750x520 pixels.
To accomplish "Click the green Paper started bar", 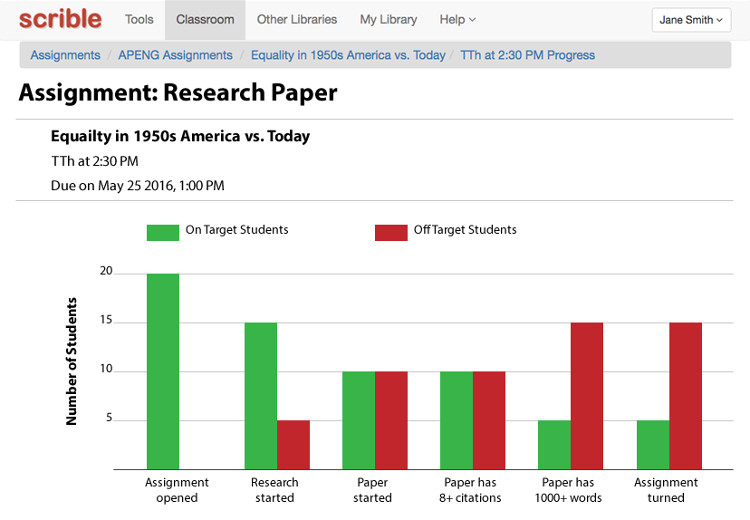I will [x=359, y=420].
